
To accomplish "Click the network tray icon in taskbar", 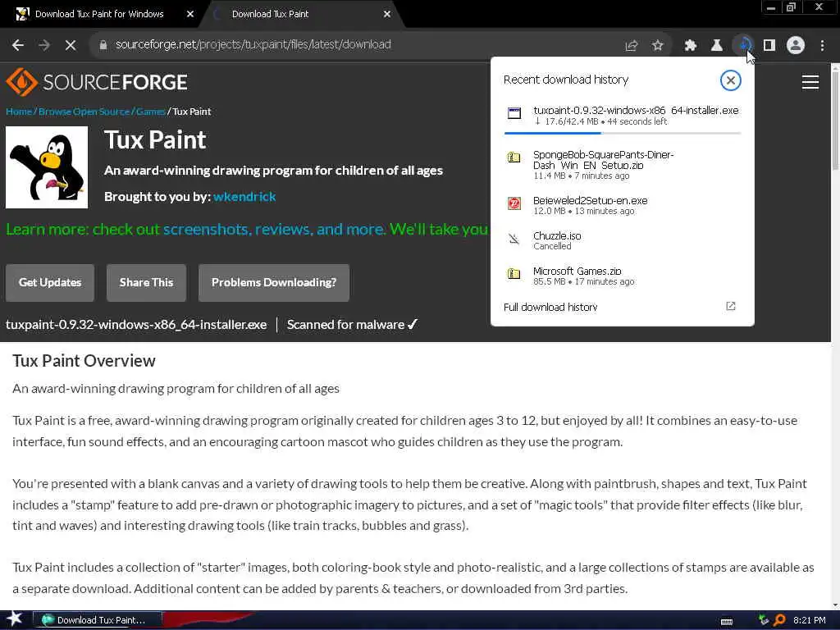I will (764, 620).
